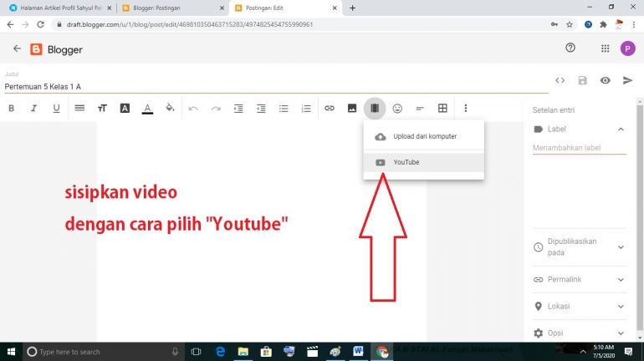Click the Menambahkan label input
644x361 pixels.
tap(579, 148)
